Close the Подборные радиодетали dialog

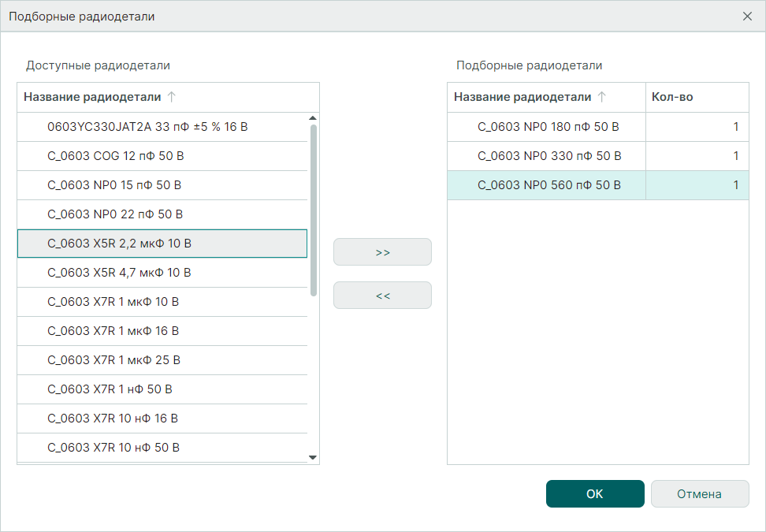click(x=747, y=16)
